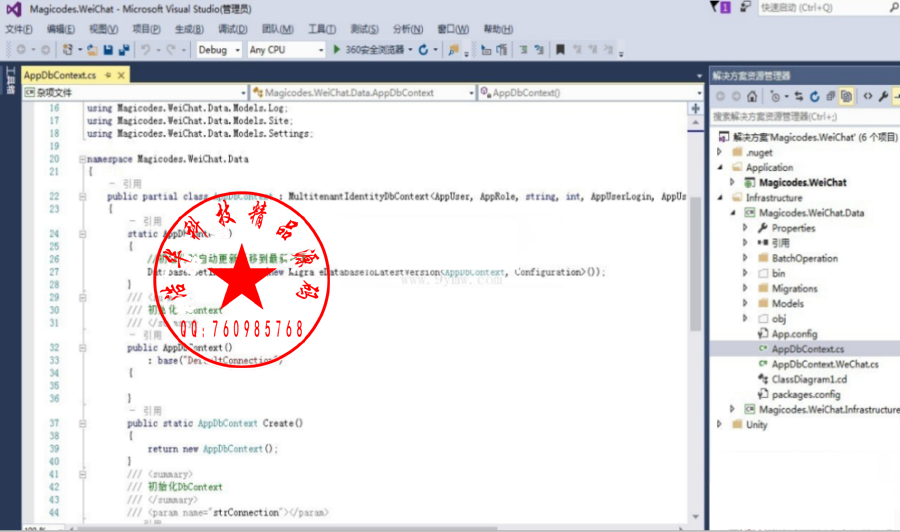Open the 调试(D) debug menu
This screenshot has height=532, width=900.
(x=232, y=29)
